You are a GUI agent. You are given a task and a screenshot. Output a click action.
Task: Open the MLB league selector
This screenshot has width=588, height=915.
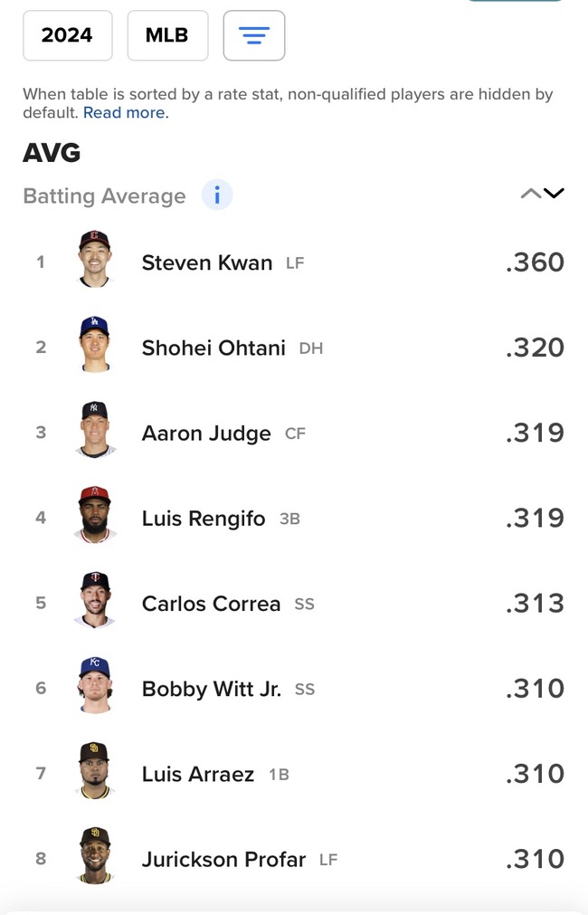(x=167, y=35)
